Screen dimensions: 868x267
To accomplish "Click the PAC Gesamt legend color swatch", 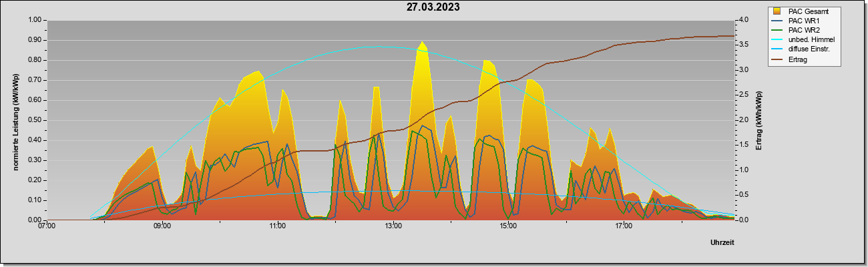I will coord(777,11).
